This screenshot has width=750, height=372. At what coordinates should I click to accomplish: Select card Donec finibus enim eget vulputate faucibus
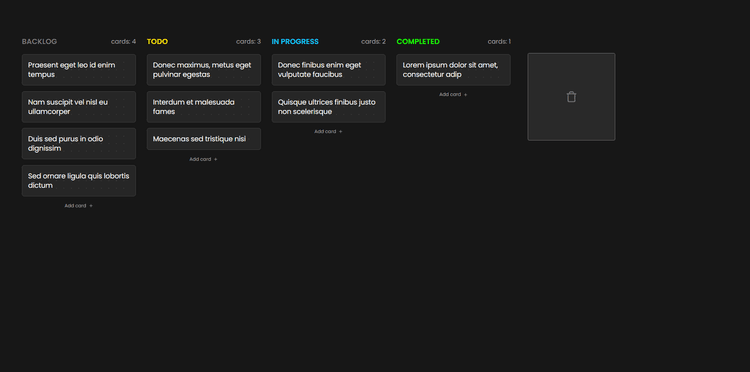tap(329, 70)
